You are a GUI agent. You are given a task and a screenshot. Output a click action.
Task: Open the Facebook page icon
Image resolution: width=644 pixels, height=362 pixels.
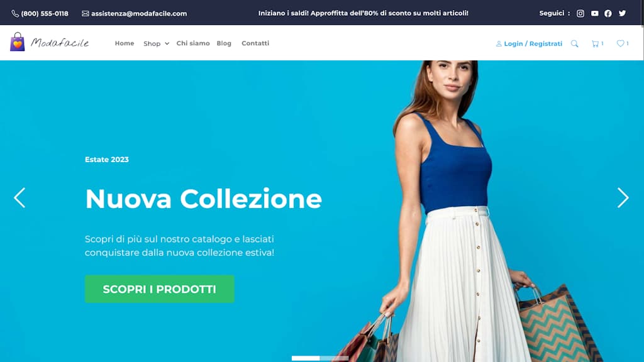click(x=608, y=14)
